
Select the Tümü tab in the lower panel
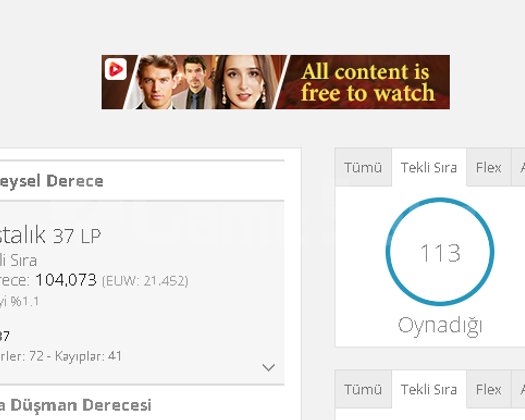tap(363, 390)
